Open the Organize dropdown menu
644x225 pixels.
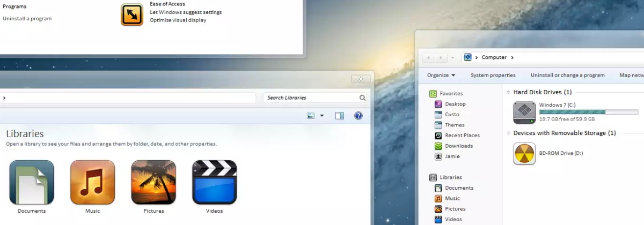pyautogui.click(x=441, y=75)
